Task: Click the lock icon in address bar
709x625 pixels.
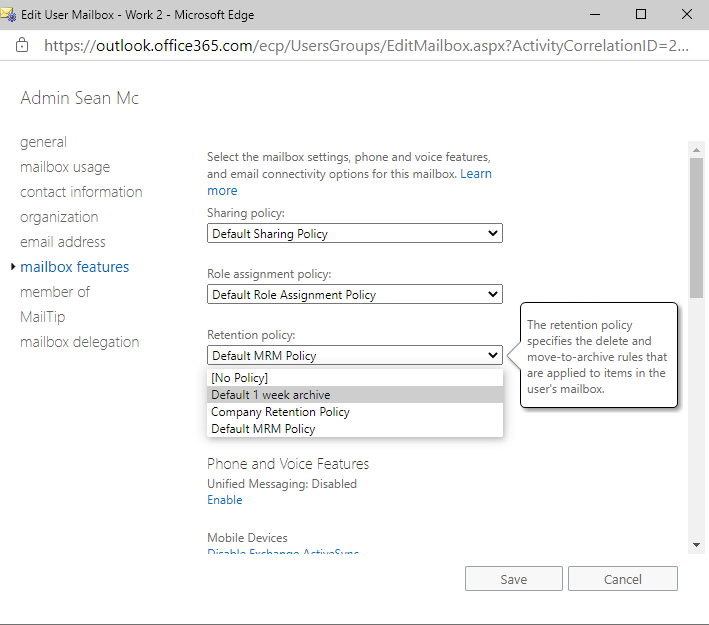Action: [x=22, y=46]
